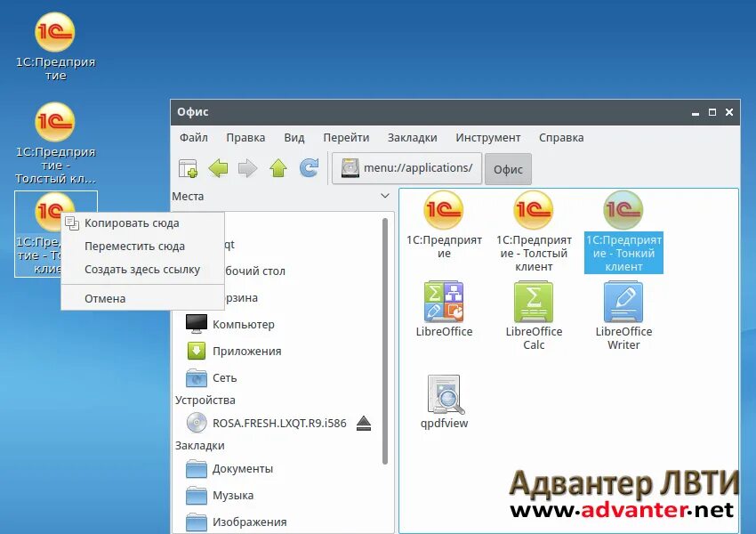The width and height of the screenshot is (756, 534).
Task: Click the Документы folder icon
Action: coord(197,468)
